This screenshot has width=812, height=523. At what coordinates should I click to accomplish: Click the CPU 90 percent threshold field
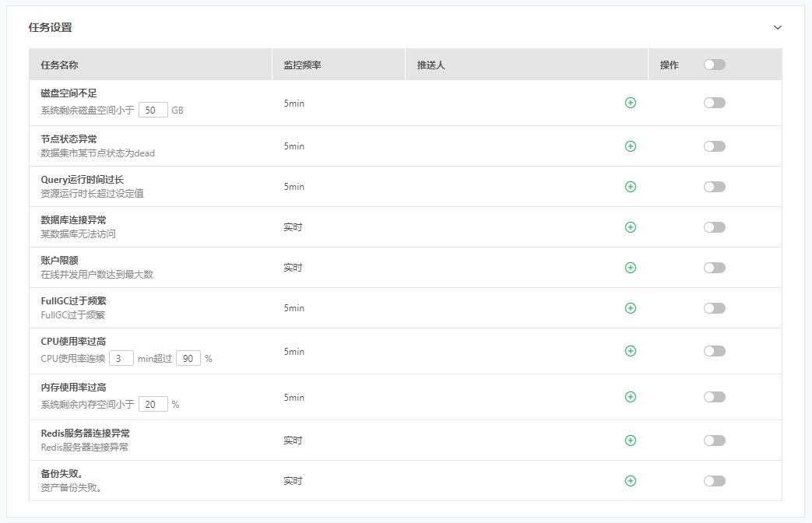click(x=188, y=359)
